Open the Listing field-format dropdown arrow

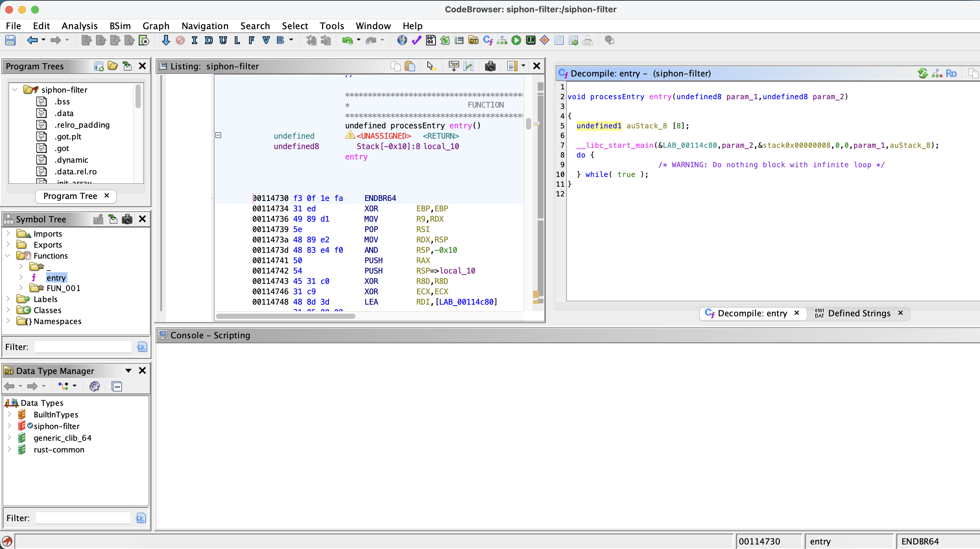tap(523, 66)
